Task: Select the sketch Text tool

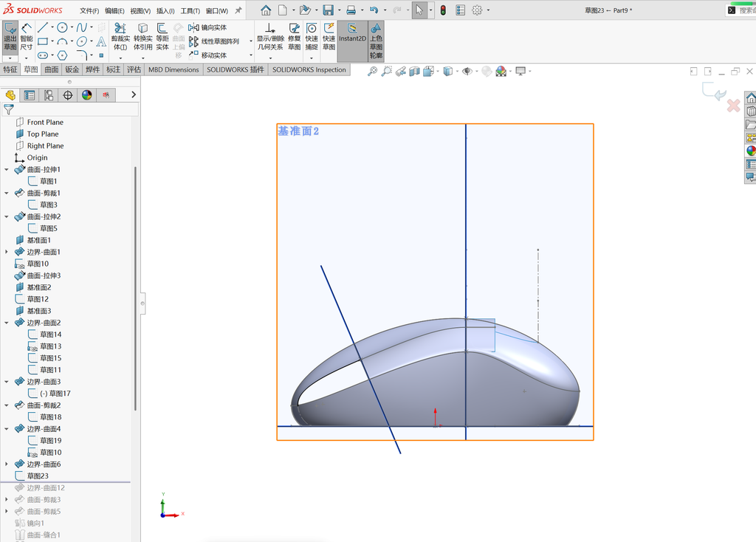Action: pos(101,41)
